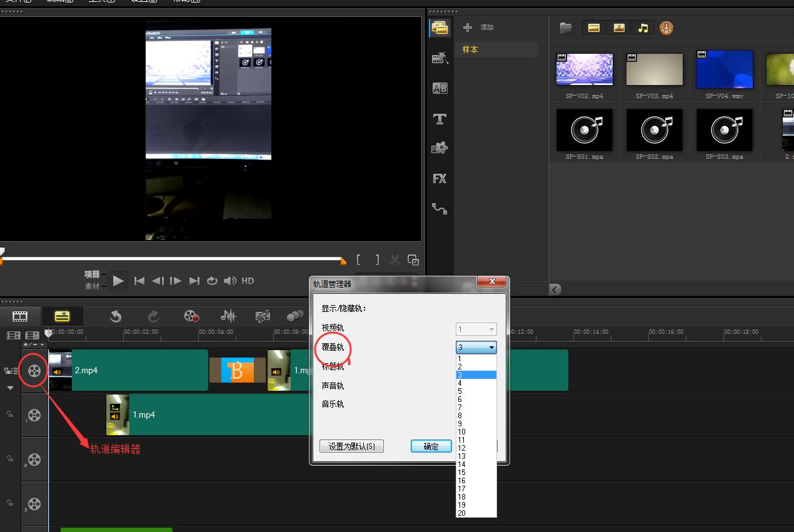The image size is (794, 532).
Task: Toggle video display in library filter
Action: 594,28
